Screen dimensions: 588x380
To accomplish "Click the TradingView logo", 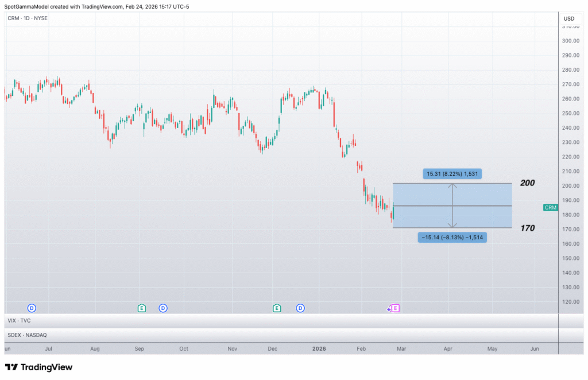I will (38, 367).
